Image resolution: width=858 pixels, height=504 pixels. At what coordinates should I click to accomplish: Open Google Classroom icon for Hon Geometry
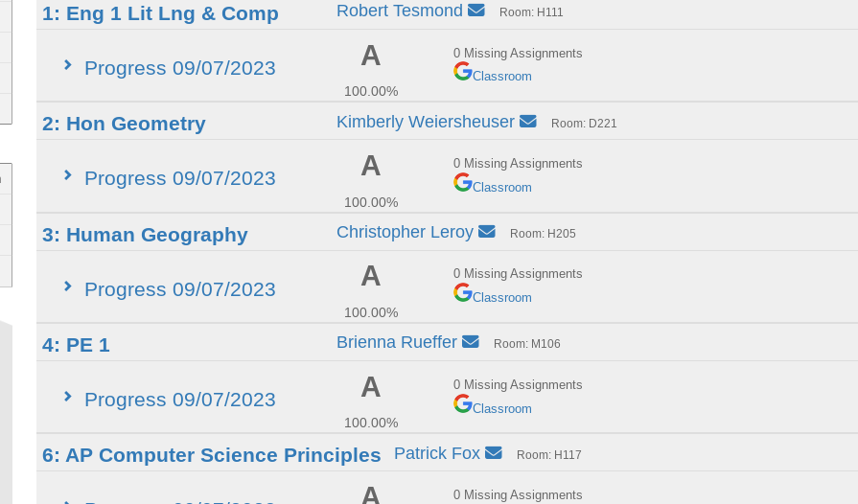[x=463, y=182]
